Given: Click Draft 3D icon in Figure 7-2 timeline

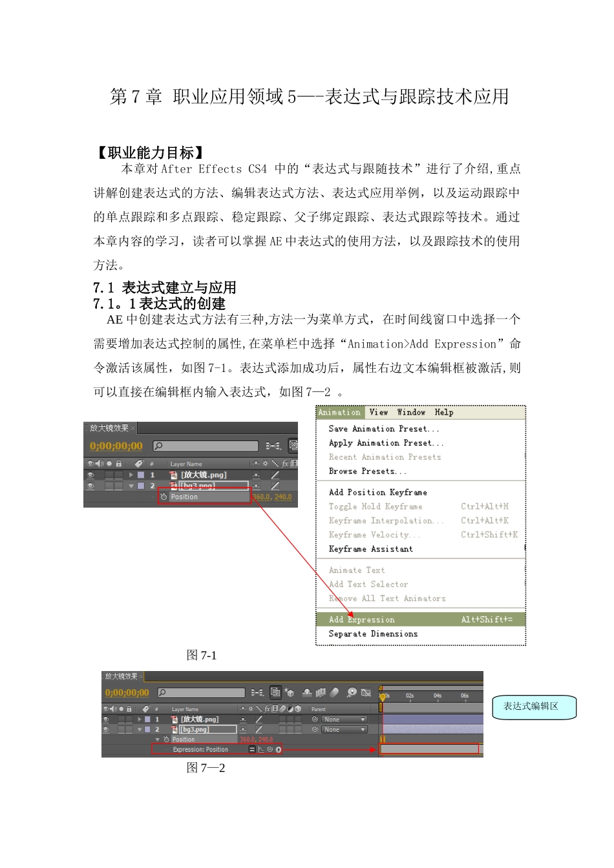Looking at the screenshot, I should point(289,692).
